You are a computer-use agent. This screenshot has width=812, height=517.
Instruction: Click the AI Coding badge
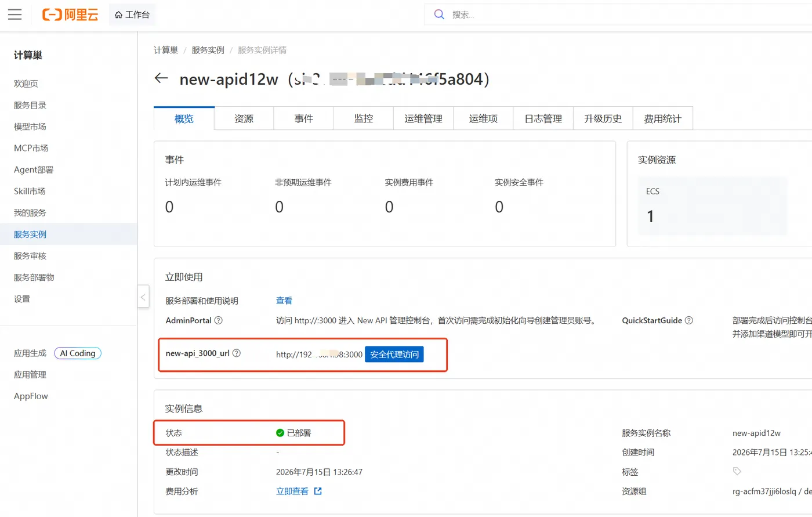pos(78,353)
